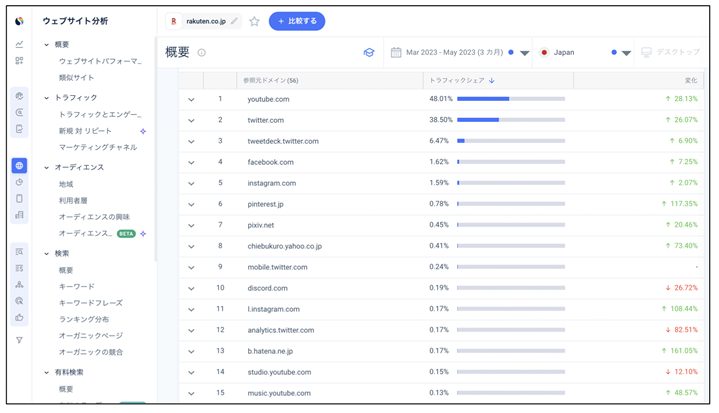Favorite the site with the star icon
This screenshot has width=719, height=413.
254,21
